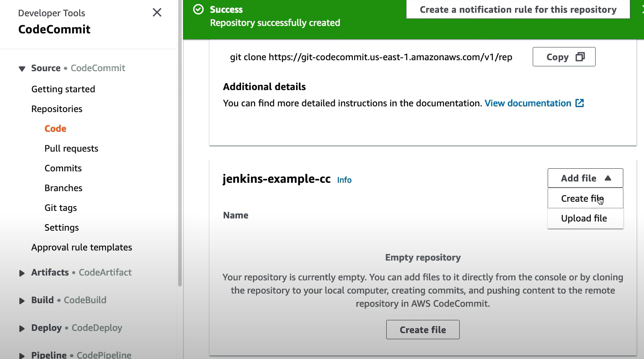Click the jenkins-example-cc repository title

(x=277, y=179)
